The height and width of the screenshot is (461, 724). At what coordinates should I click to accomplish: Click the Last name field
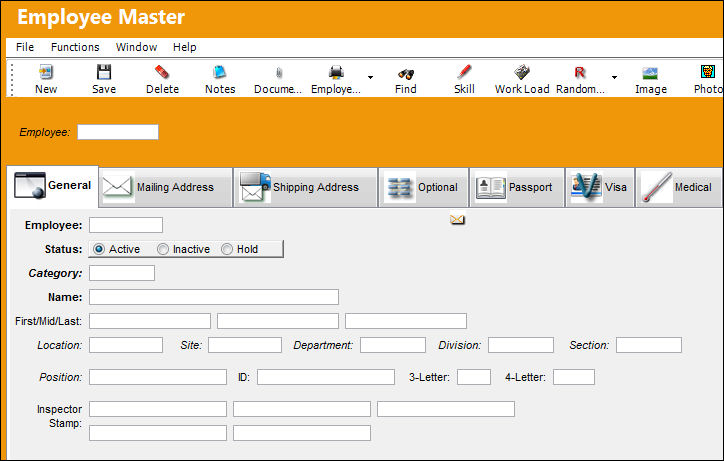point(406,321)
